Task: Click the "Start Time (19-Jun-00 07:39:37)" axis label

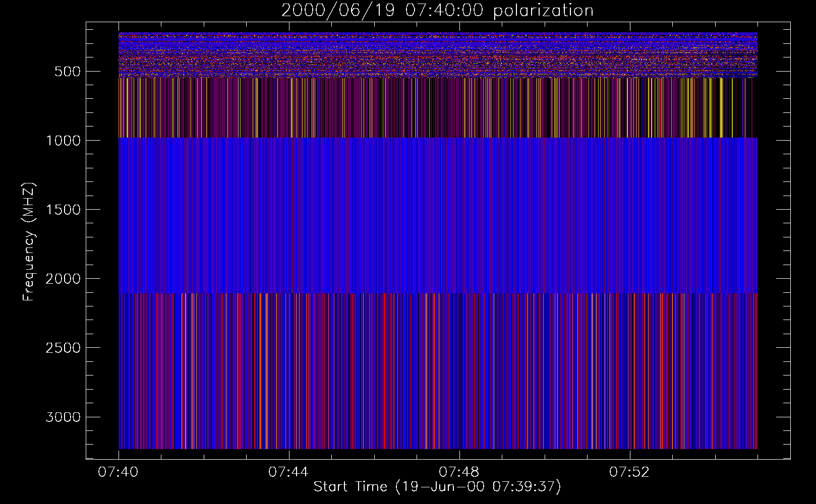Action: coord(437,487)
